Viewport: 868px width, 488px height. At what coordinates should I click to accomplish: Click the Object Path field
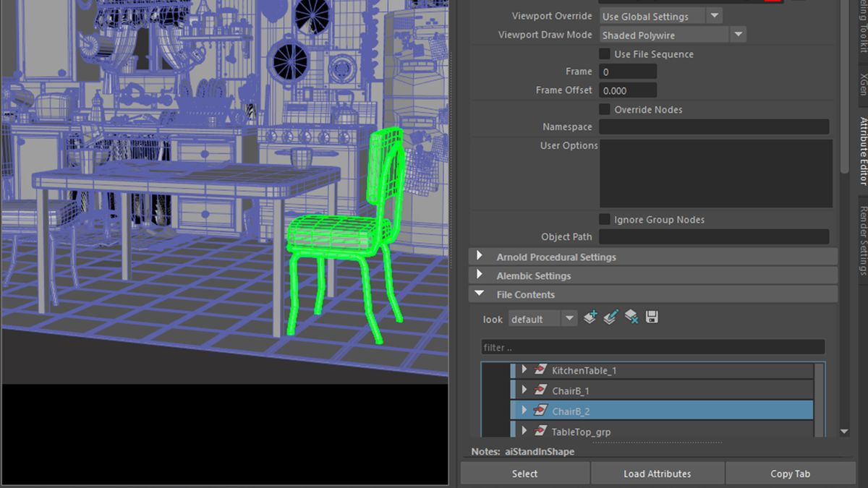(714, 236)
